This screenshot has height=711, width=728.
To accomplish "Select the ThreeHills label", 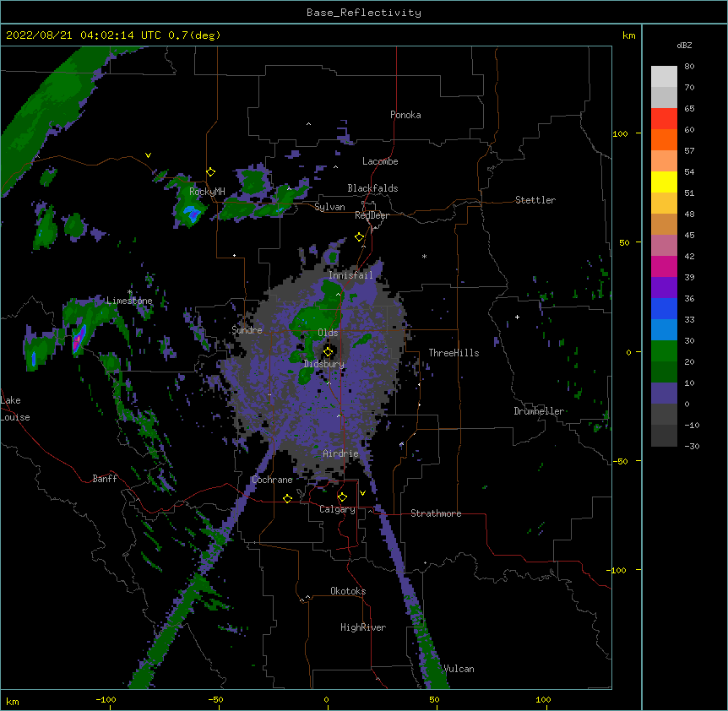I will click(x=454, y=353).
